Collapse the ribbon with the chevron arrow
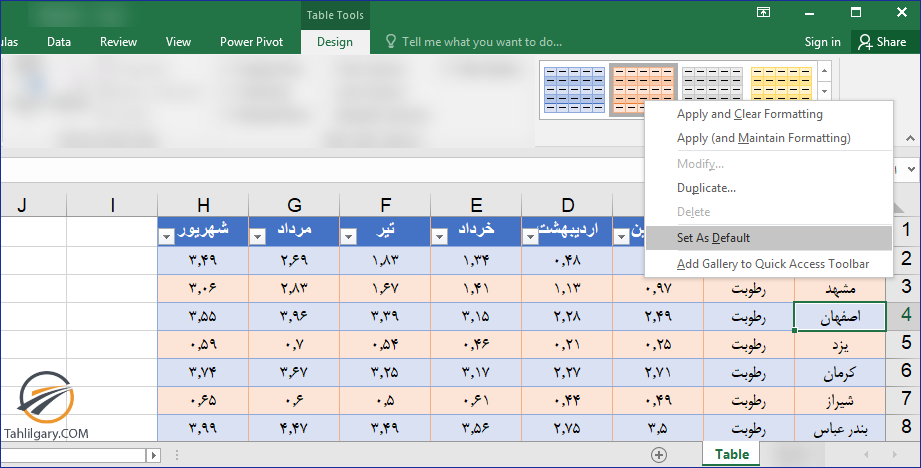The image size is (921, 468). tap(910, 139)
